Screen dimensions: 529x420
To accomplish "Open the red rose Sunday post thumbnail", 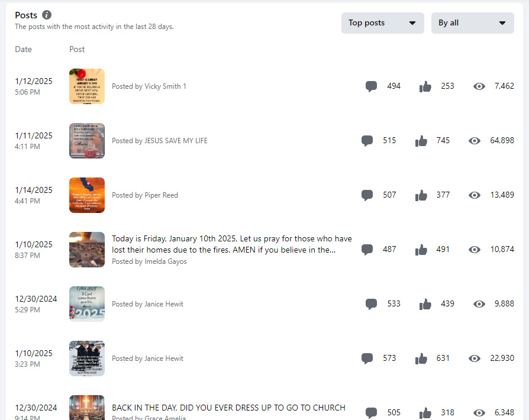I will tap(87, 86).
